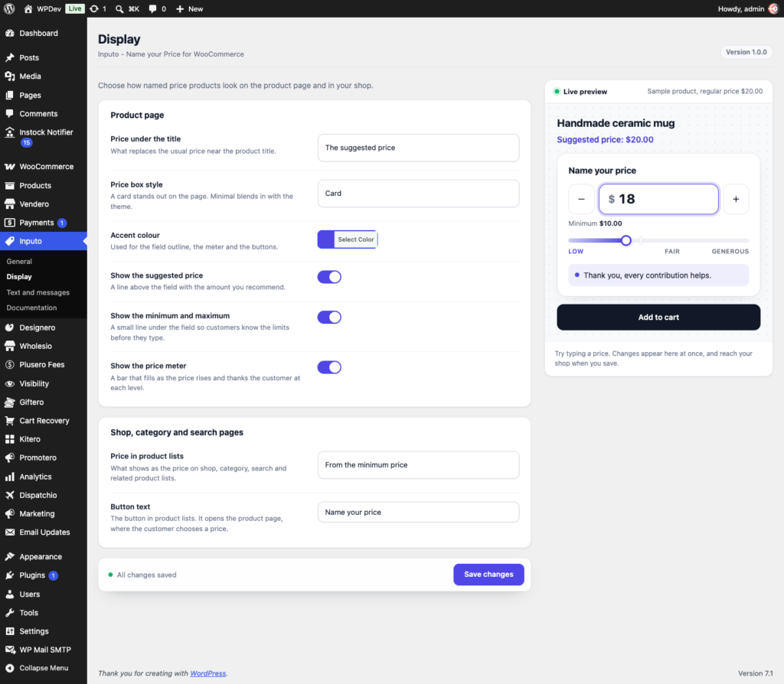Open the Giftero menu item

pyautogui.click(x=44, y=402)
